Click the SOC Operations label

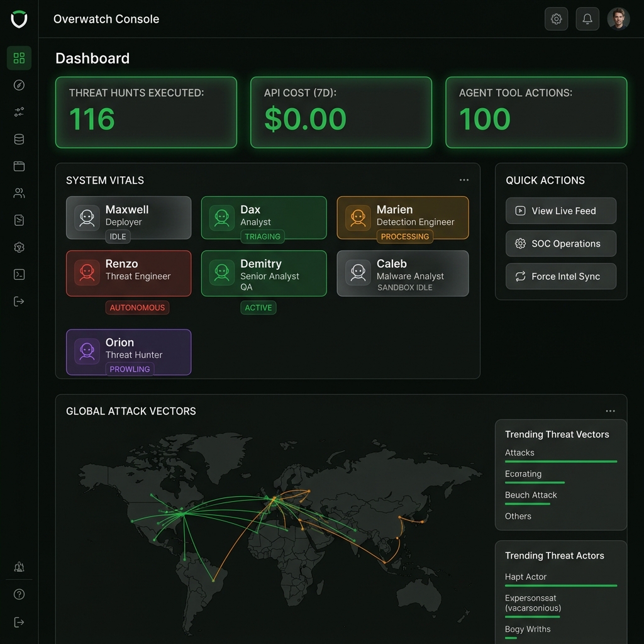(x=566, y=244)
